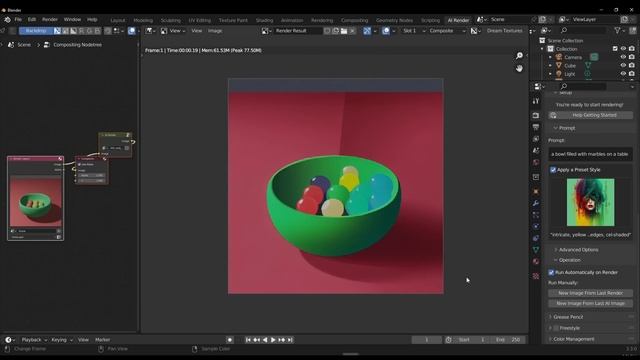
Task: Switch to the Geometry Nodes workspace tab
Action: [394, 20]
